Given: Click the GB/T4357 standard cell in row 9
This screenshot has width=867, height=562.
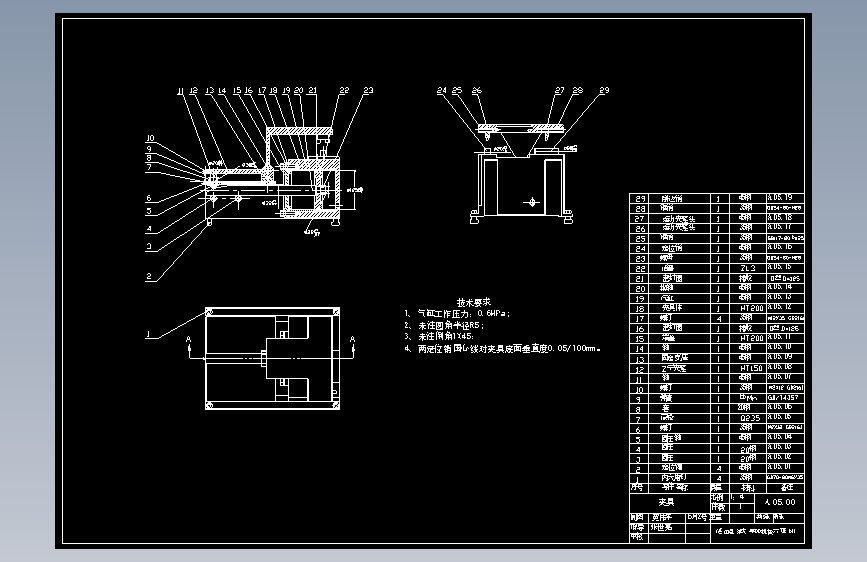Looking at the screenshot, I should tap(785, 398).
